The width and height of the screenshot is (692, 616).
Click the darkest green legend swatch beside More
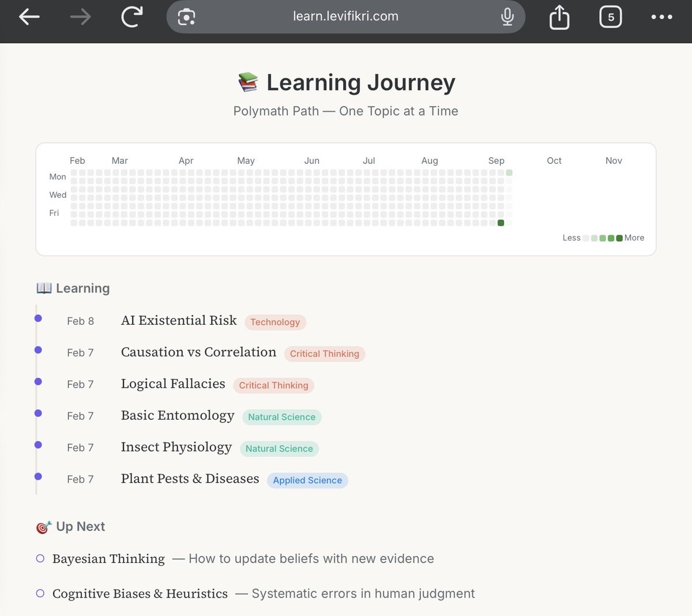[619, 238]
